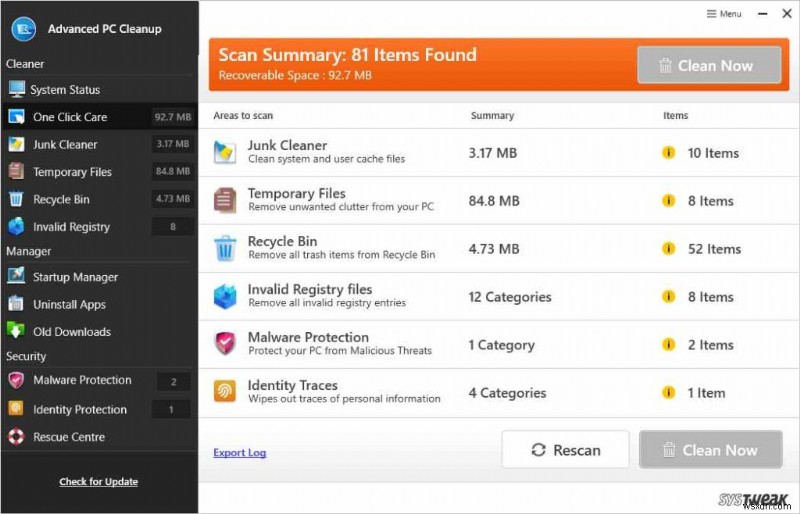The width and height of the screenshot is (800, 514).
Task: Click info icon for Temporary Files items
Action: (x=668, y=201)
